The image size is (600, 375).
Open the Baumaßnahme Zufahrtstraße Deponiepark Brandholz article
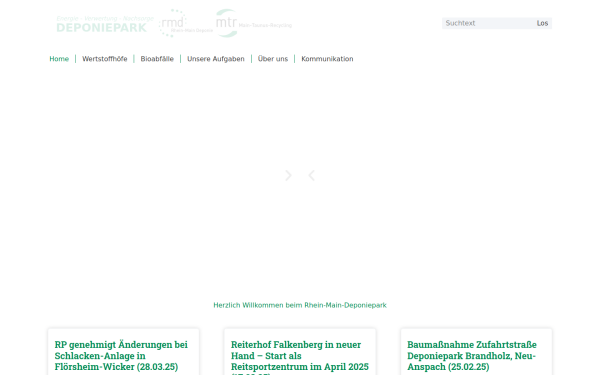point(472,355)
